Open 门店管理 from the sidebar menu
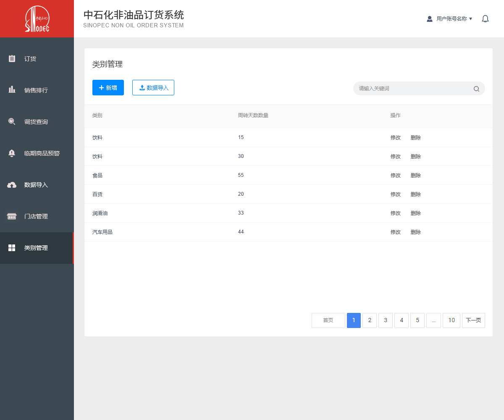 point(36,217)
